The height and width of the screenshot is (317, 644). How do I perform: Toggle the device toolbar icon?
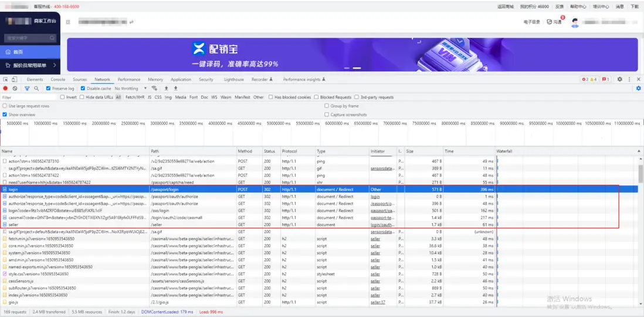(x=15, y=79)
